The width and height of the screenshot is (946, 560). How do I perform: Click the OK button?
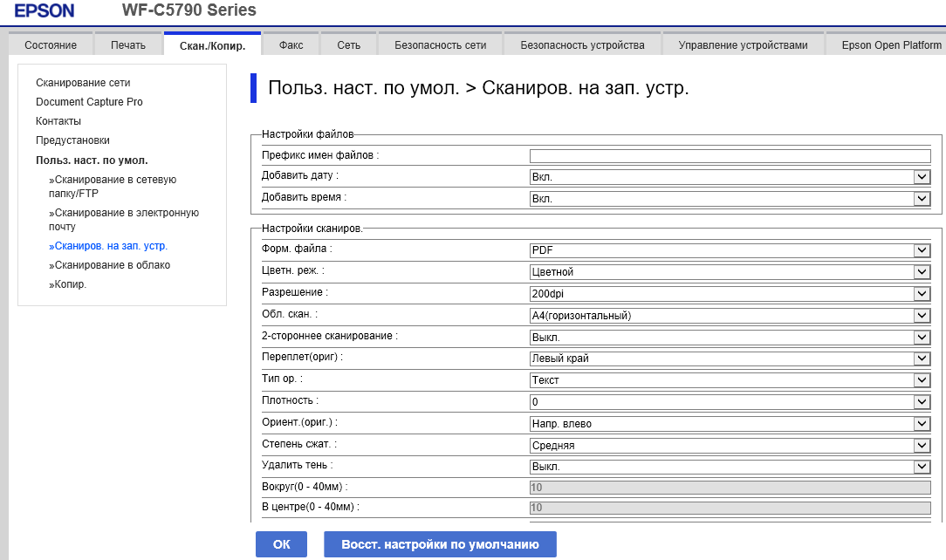(281, 544)
